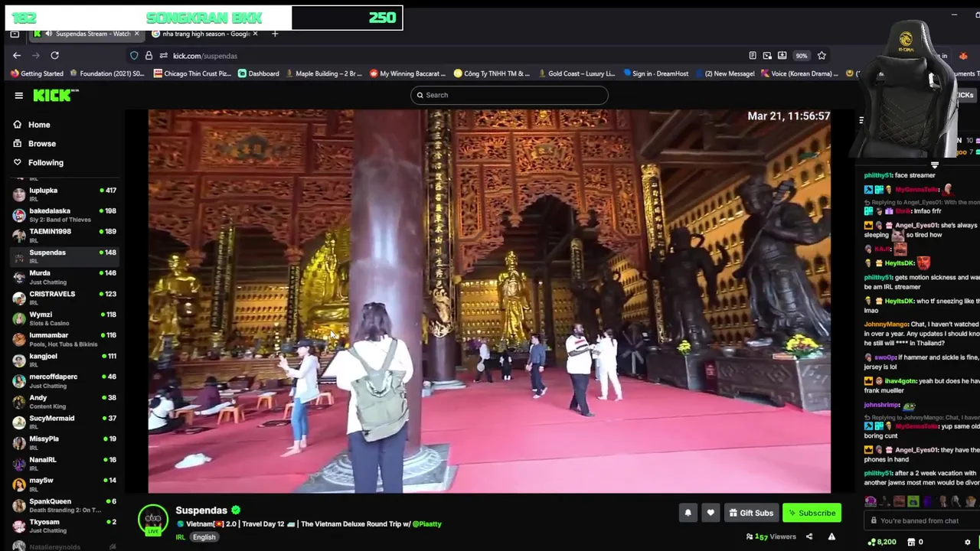Screen dimensions: 980x551
Task: Go to the Kick logo homepage
Action: pos(55,95)
